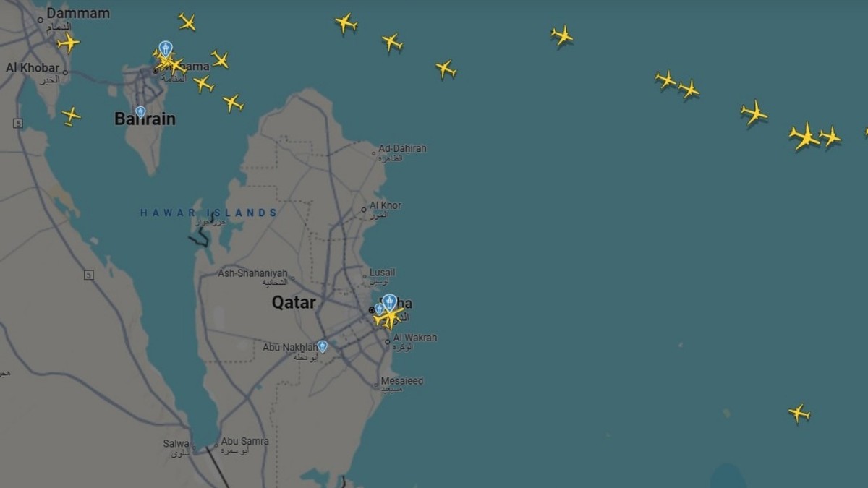
Task: Click the airplane icon near Dammam
Action: coord(68,43)
